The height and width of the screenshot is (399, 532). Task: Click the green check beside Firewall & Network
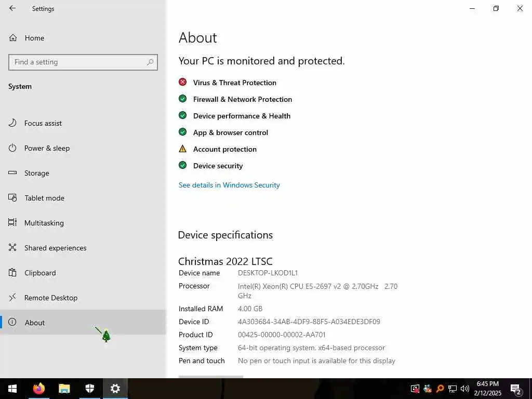182,99
